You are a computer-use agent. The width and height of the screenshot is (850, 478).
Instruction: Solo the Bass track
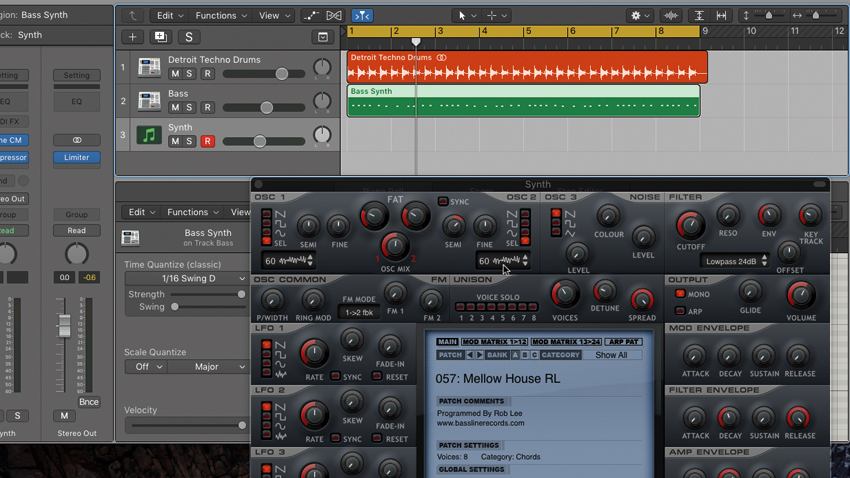pos(189,107)
